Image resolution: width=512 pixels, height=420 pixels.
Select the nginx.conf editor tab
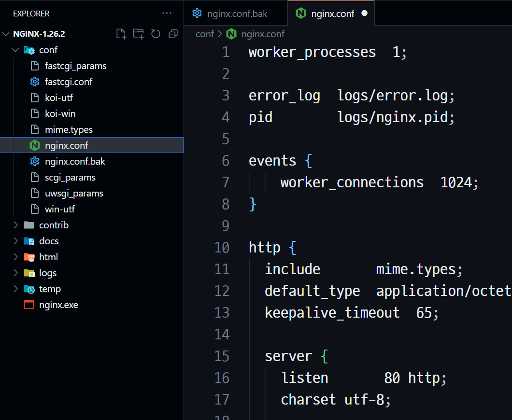331,14
